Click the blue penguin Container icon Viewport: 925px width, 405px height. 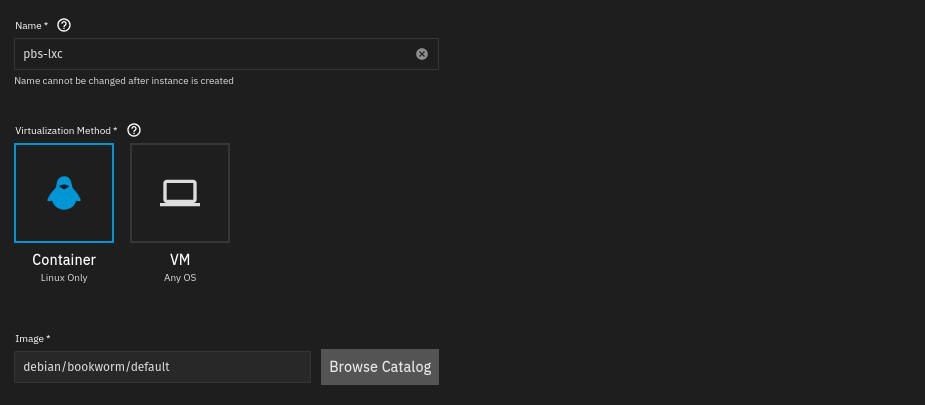tap(64, 193)
